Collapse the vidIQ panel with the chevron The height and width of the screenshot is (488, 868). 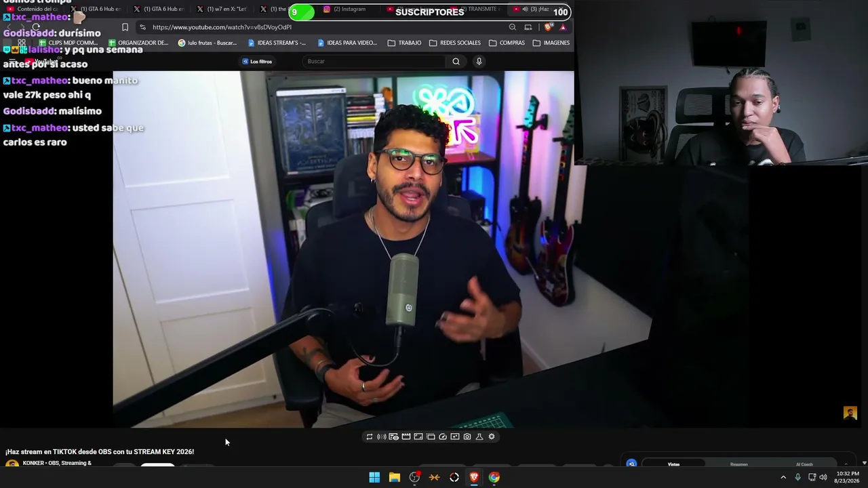(x=845, y=464)
